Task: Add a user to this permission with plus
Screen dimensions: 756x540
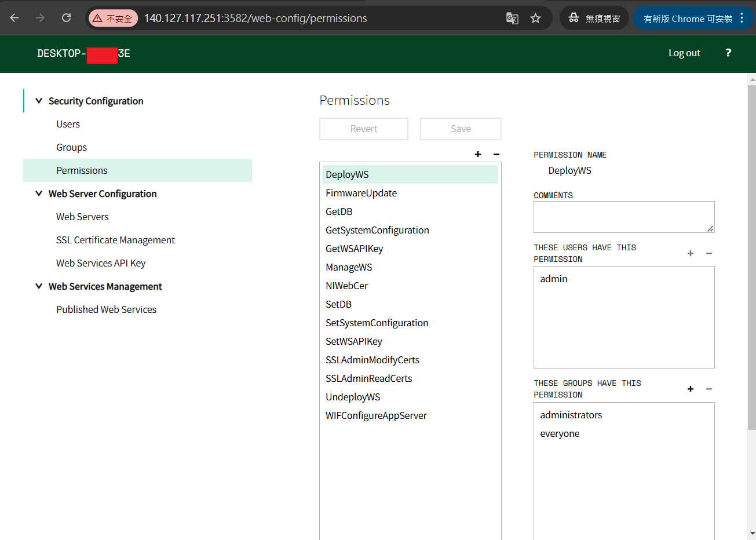Action: point(691,253)
